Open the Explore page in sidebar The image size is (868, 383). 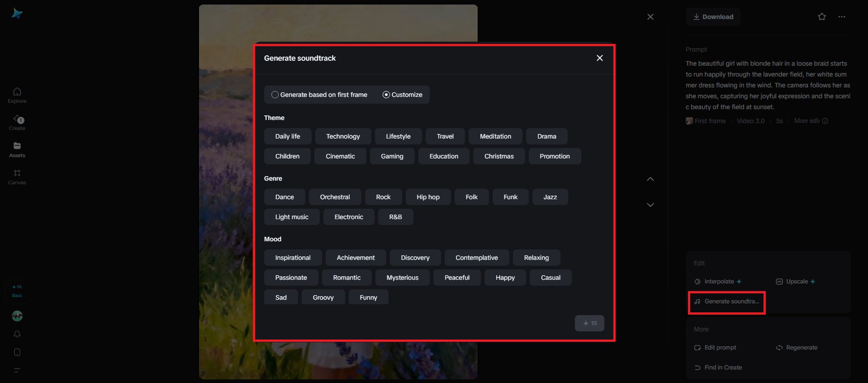(x=17, y=96)
